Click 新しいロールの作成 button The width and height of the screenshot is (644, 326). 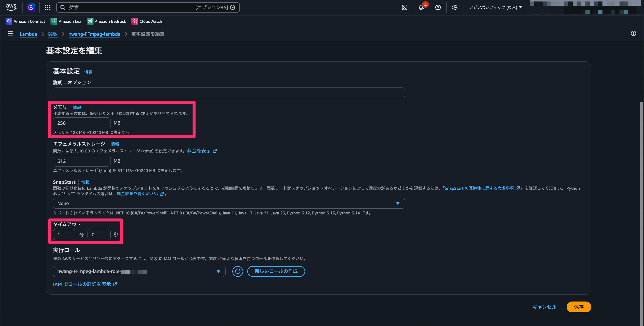[x=276, y=271]
